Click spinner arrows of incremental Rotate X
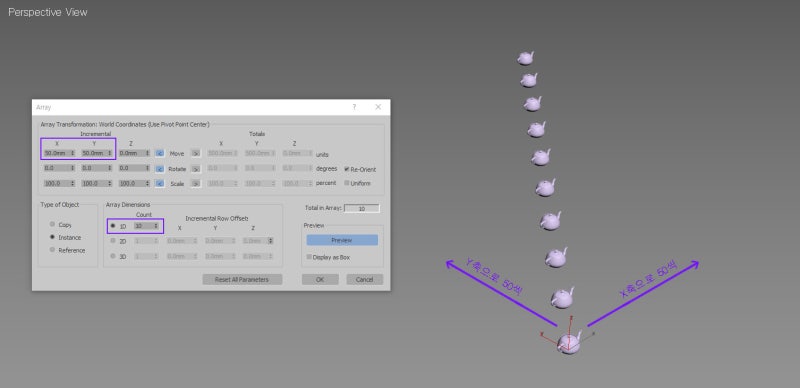The height and width of the screenshot is (388, 800). pos(73,168)
